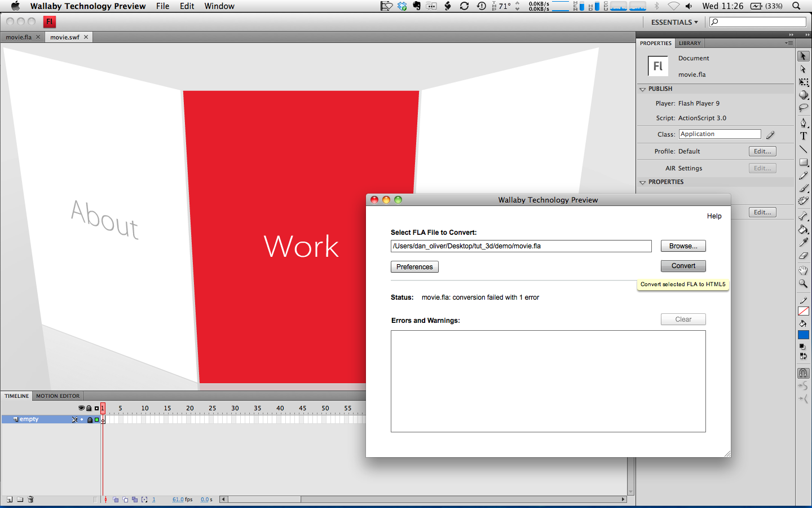
Task: Click the workspace search field
Action: point(758,22)
